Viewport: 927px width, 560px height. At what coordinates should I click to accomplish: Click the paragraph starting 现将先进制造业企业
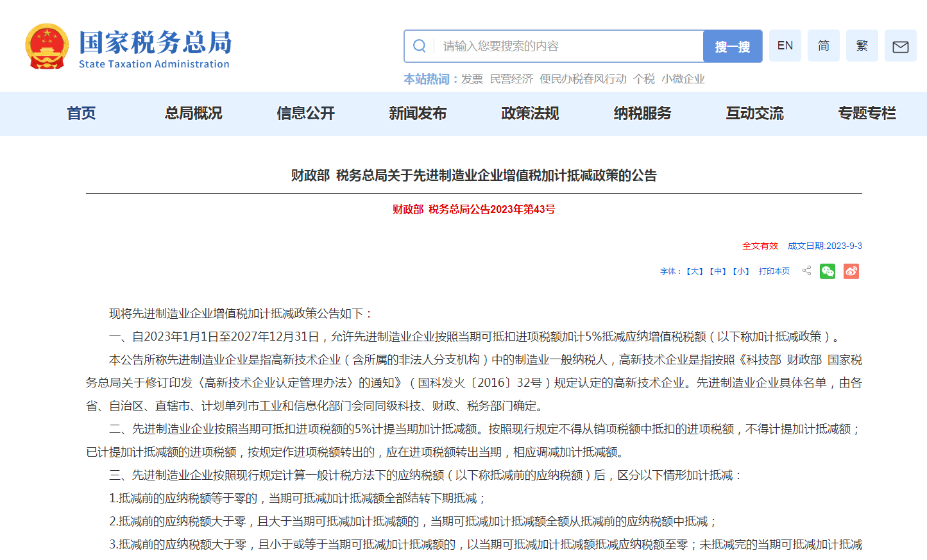click(241, 314)
